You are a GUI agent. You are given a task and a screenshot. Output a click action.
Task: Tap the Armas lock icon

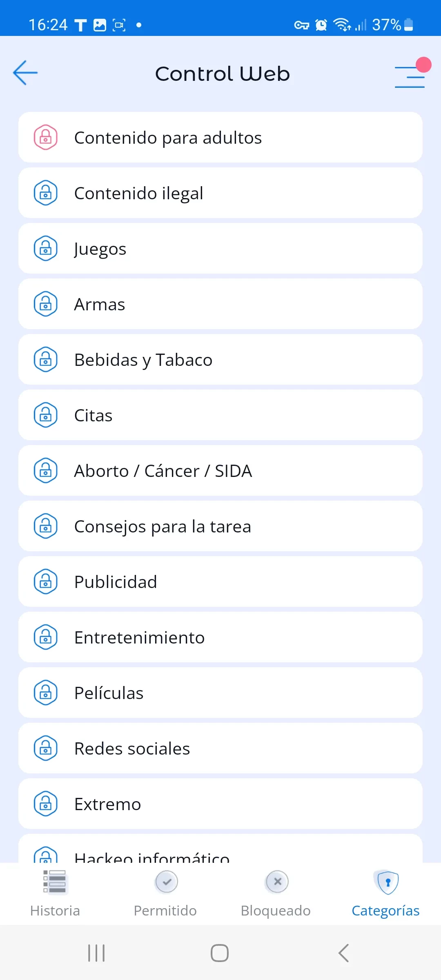45,304
